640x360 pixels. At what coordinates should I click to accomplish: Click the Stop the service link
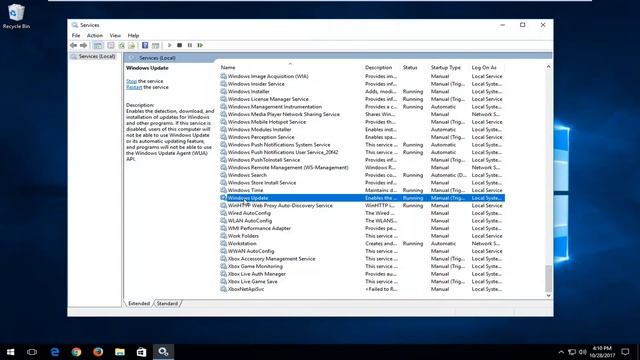(x=131, y=81)
